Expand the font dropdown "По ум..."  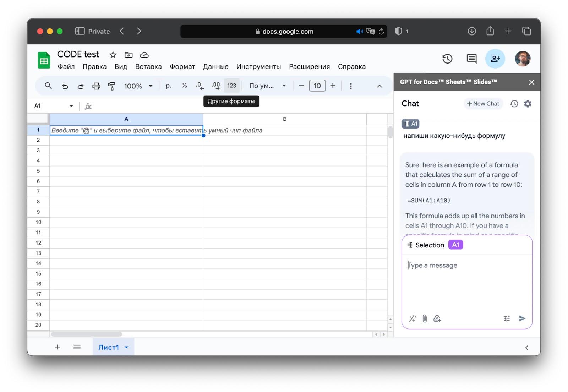pyautogui.click(x=268, y=86)
